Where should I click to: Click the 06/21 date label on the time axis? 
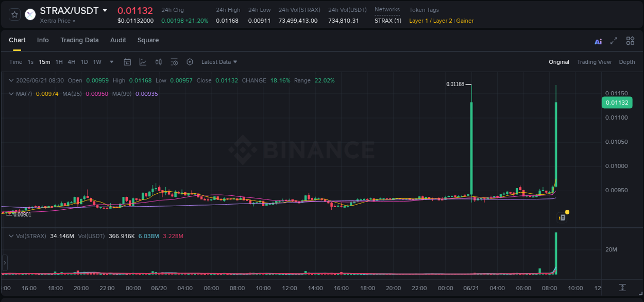pos(471,288)
